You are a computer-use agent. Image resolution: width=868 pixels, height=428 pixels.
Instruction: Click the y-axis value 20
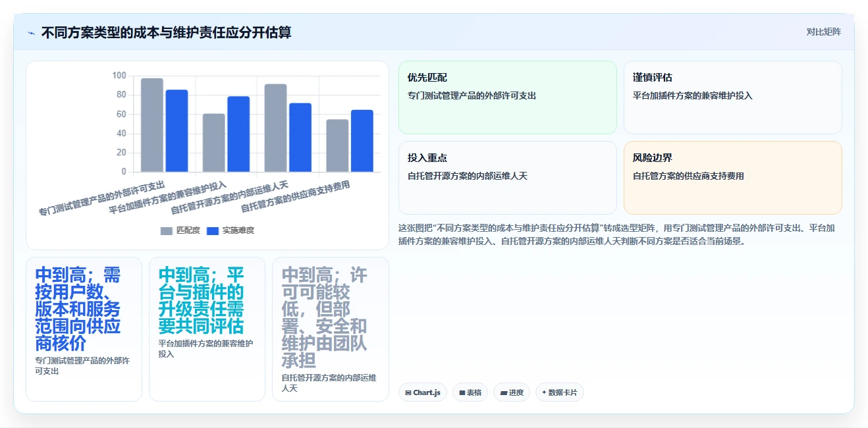pos(121,153)
